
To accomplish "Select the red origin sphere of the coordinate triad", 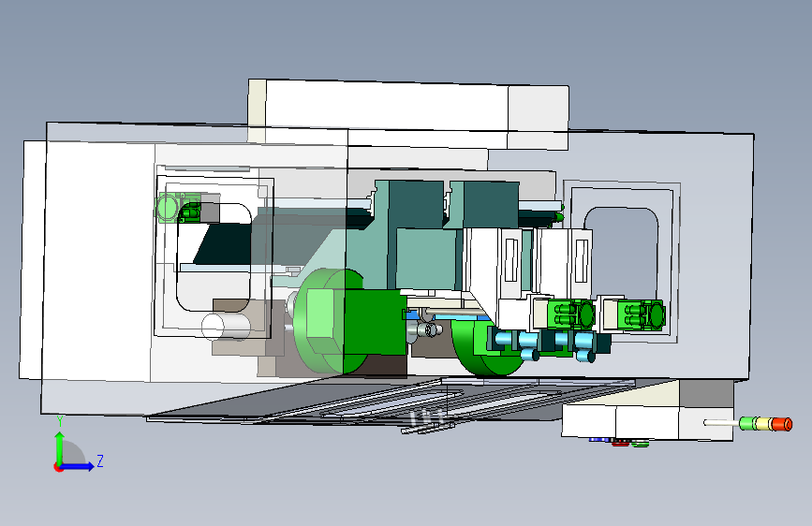I will tap(58, 467).
